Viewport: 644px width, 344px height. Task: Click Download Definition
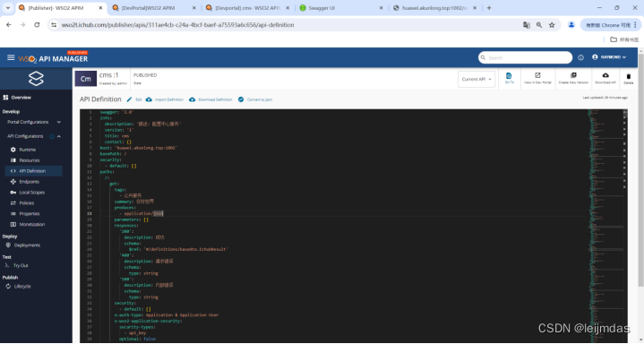click(210, 99)
